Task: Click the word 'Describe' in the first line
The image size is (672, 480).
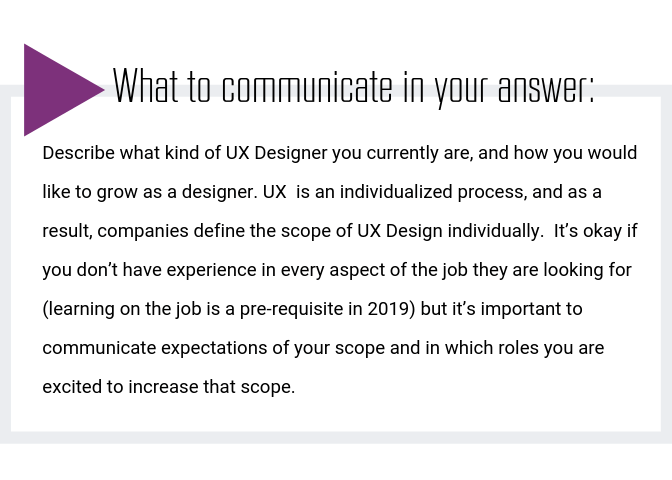Action: [x=78, y=153]
